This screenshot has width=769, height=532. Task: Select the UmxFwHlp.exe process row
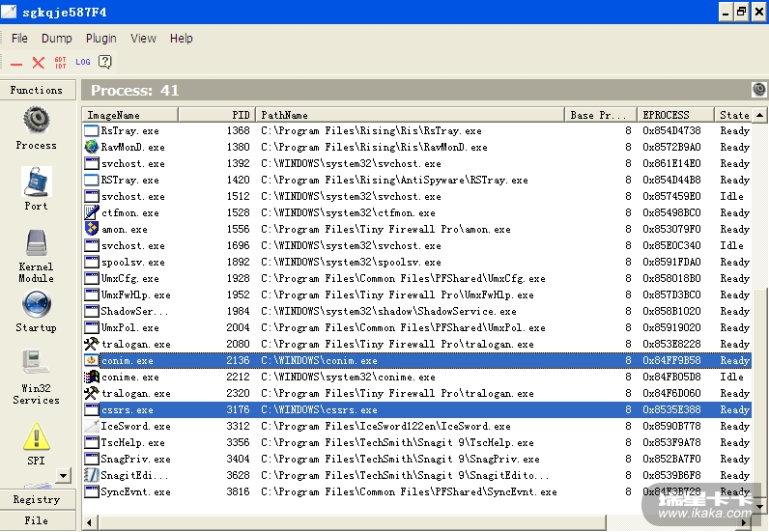point(417,294)
